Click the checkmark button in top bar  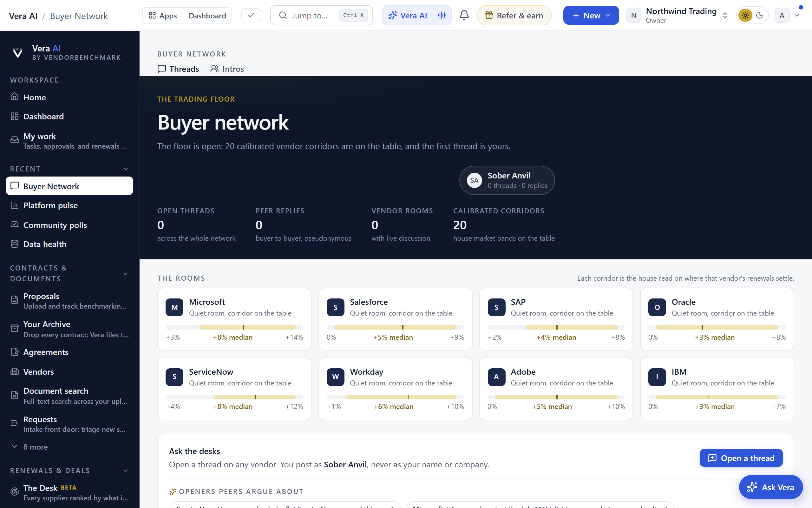251,15
